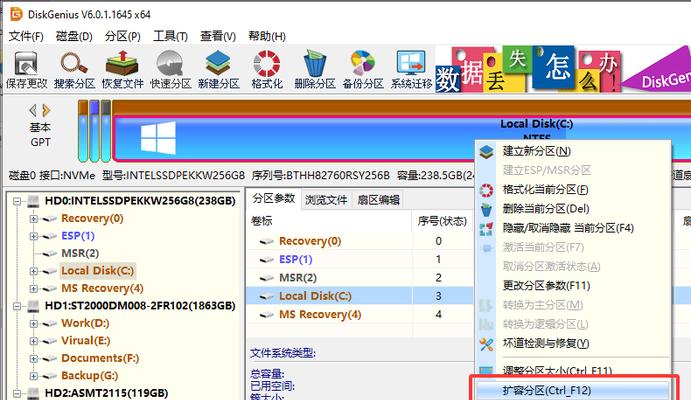Choose 扩容分区(Ctrl_F12) from context menu
Screen dimensions: 691x400
click(572, 390)
